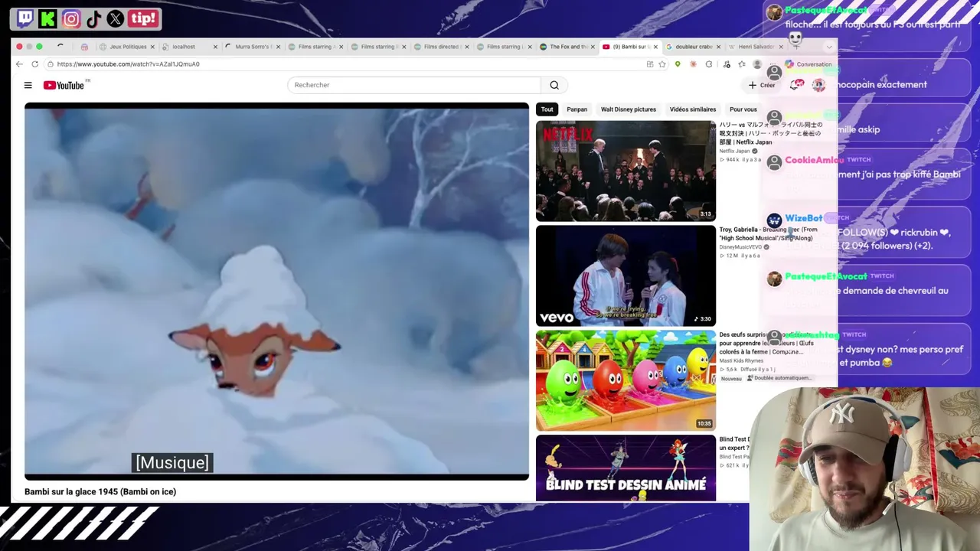
Task: Click the green pin extension icon in the toolbar
Action: click(x=678, y=64)
